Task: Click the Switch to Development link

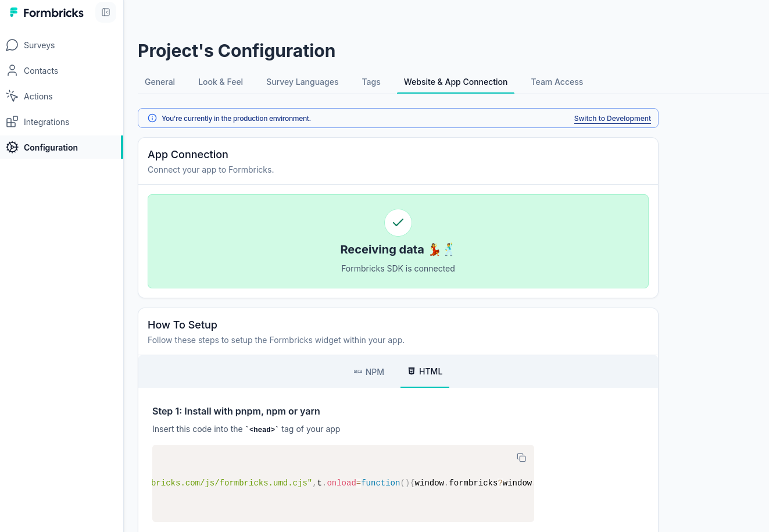Action: pos(613,118)
